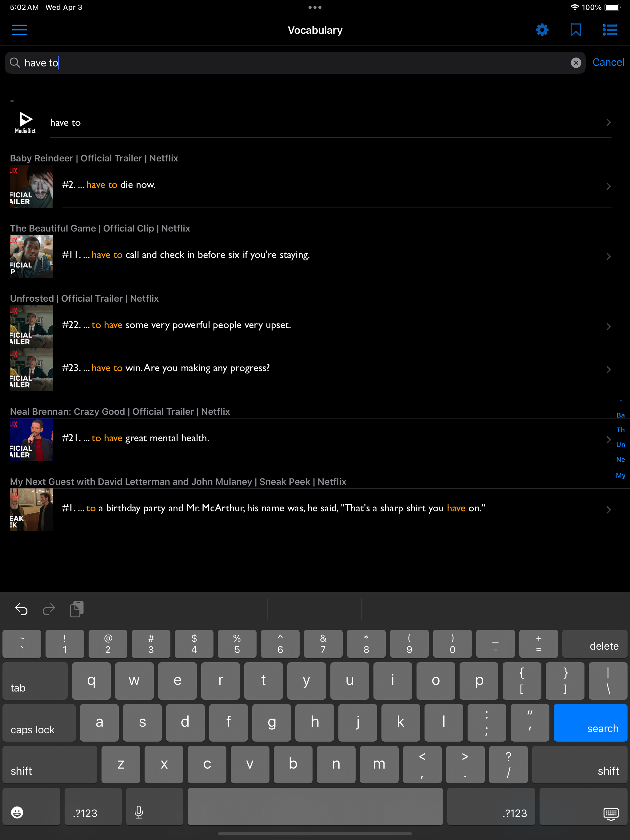Open chevron on birthday party result row
This screenshot has height=840, width=630.
(x=608, y=509)
